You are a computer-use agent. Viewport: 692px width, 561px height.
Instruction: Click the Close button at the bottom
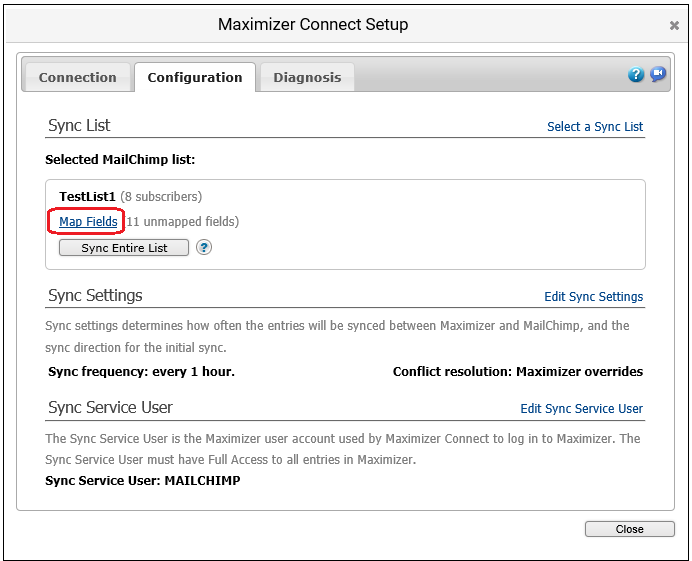(x=630, y=529)
